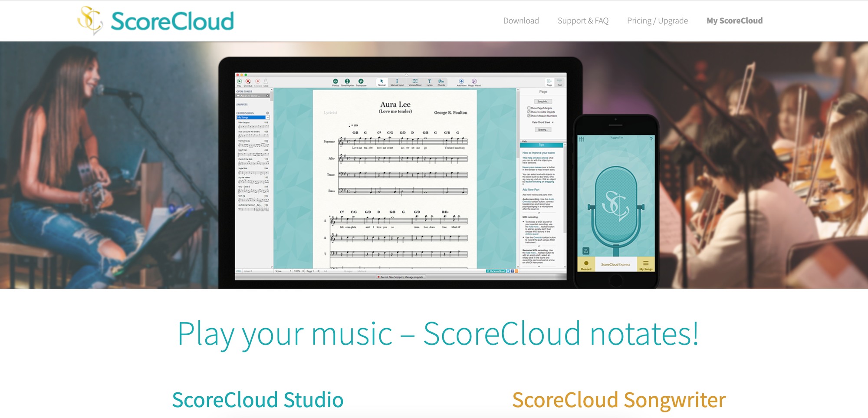Open the Voices/Mixer panel
The height and width of the screenshot is (418, 868).
click(x=414, y=82)
